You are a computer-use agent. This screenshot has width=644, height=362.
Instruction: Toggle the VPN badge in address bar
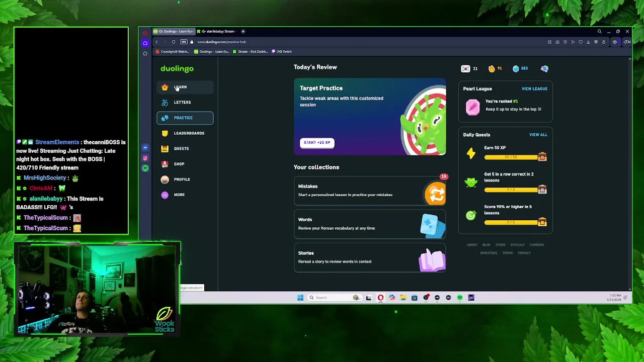pos(184,42)
